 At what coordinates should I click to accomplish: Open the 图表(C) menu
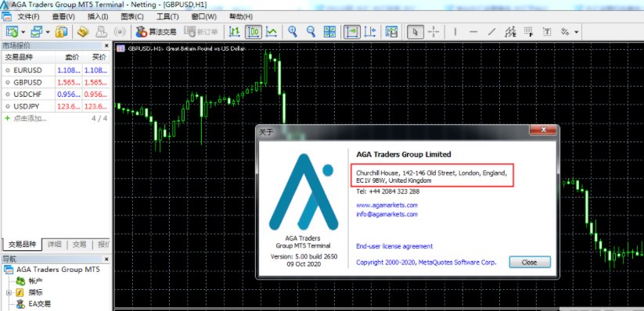[132, 16]
